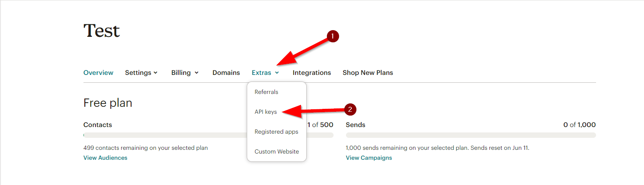Viewport: 644px width, 185px height.
Task: Click the Settings tab label
Action: click(x=138, y=72)
